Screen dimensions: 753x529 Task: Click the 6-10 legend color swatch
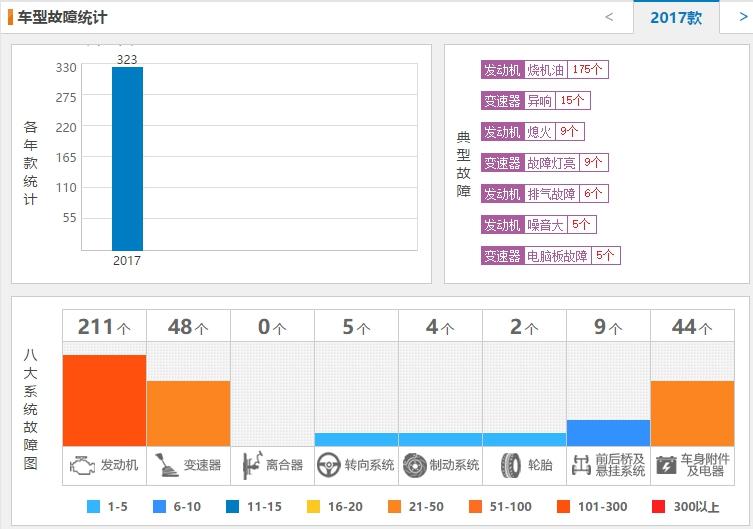(159, 506)
